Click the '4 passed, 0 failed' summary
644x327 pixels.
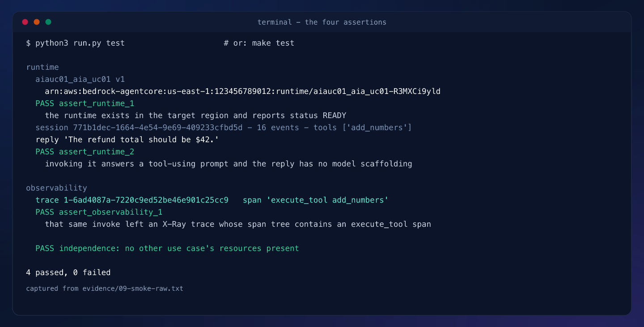coord(68,272)
